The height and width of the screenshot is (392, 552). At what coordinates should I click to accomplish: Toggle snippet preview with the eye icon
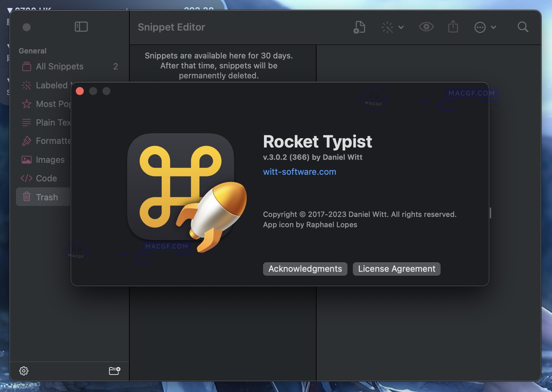tap(426, 27)
